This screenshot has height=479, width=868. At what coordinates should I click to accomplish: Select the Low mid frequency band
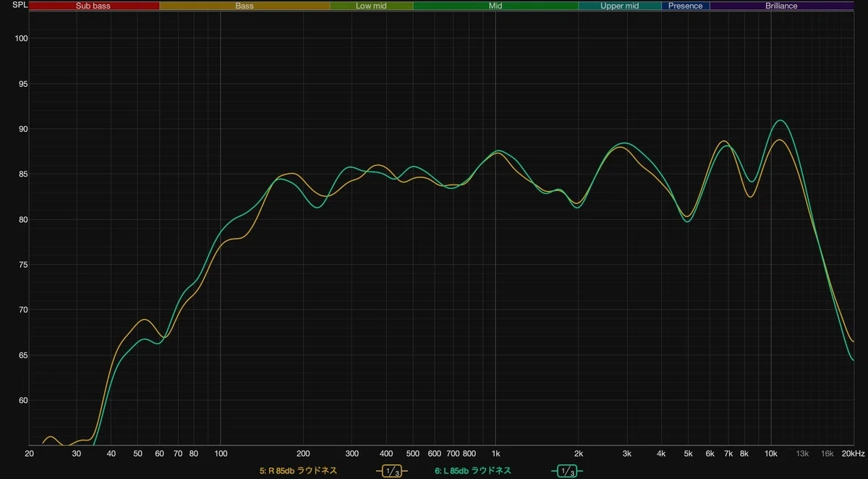pyautogui.click(x=372, y=6)
